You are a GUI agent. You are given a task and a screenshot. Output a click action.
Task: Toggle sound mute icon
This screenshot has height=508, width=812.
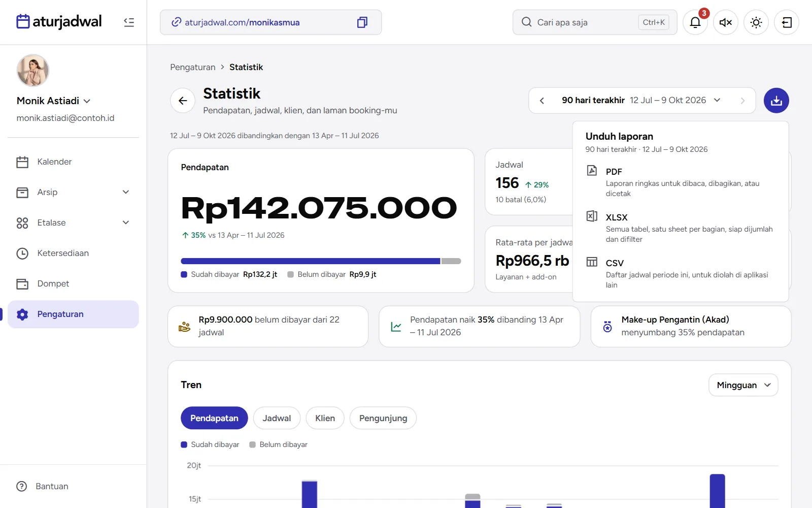[x=726, y=22]
